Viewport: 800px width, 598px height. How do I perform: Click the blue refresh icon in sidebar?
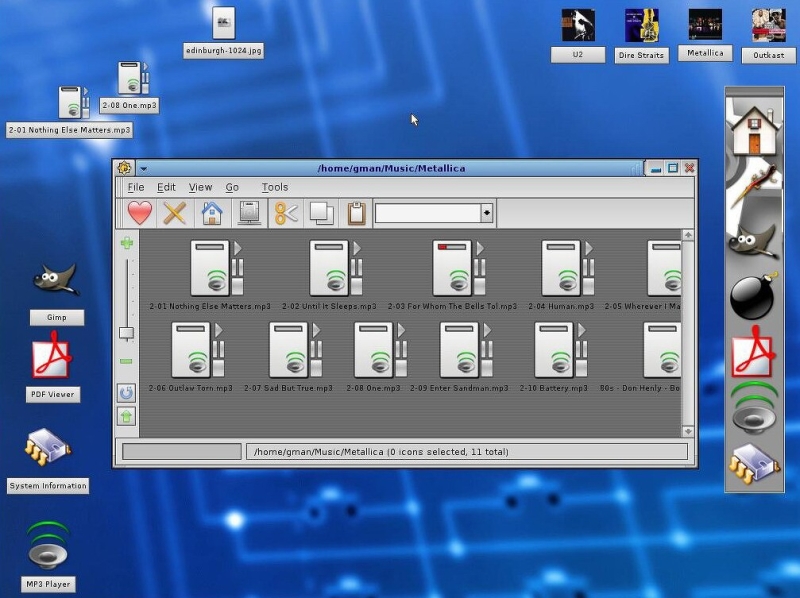127,392
